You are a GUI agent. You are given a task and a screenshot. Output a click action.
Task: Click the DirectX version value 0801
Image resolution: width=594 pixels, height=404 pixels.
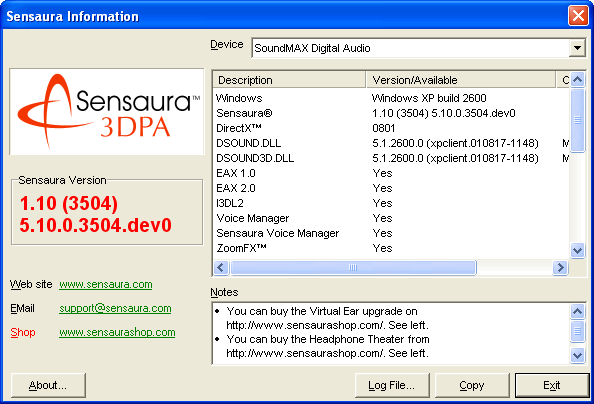(x=383, y=128)
